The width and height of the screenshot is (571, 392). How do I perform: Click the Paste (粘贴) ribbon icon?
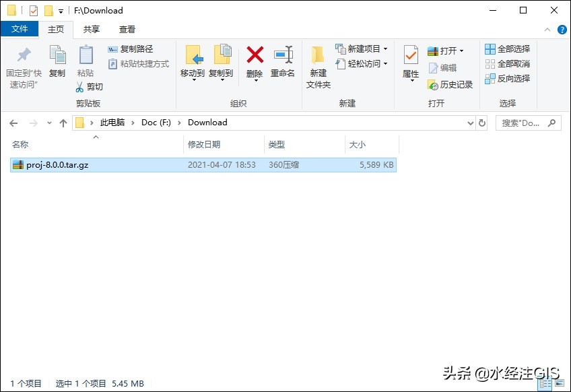coord(86,55)
